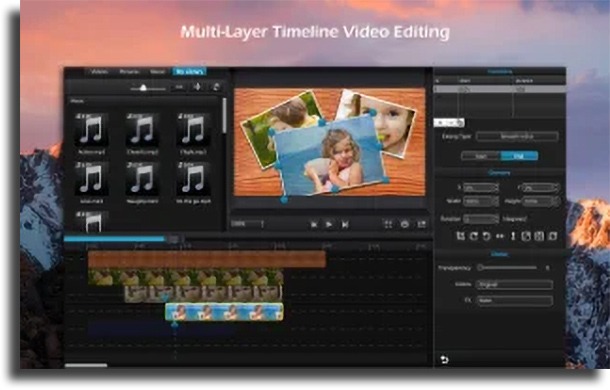610x390 pixels.
Task: Open the FX dropdown showing None
Action: coord(514,300)
